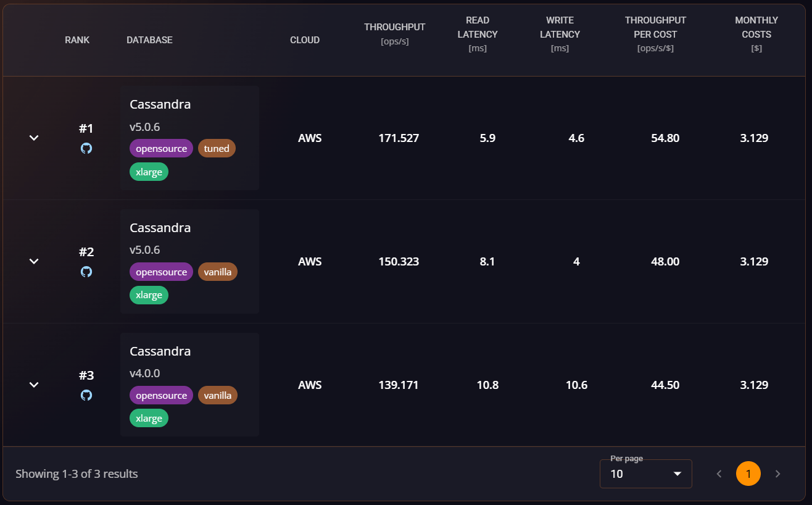
Task: Expand details for rank #2 row
Action: point(34,262)
